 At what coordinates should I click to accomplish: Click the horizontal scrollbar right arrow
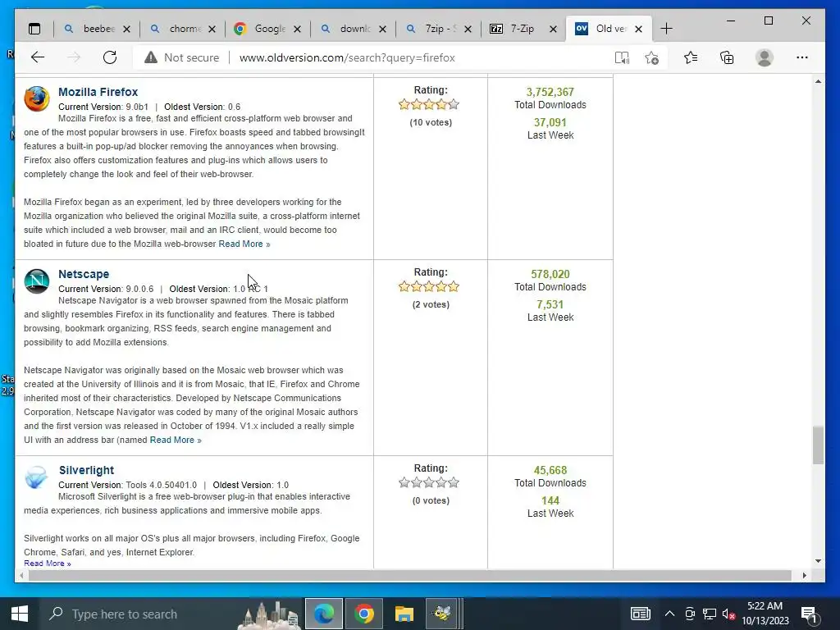[805, 575]
